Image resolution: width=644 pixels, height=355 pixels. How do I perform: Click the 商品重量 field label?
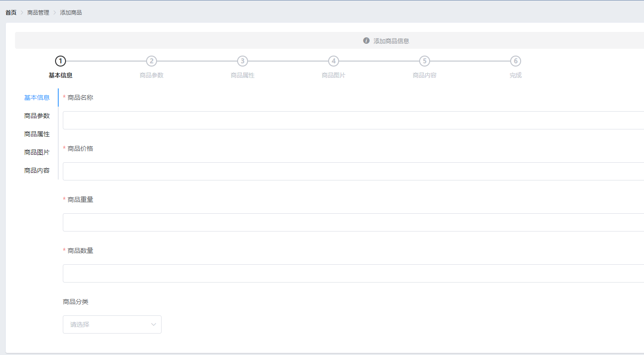click(80, 200)
